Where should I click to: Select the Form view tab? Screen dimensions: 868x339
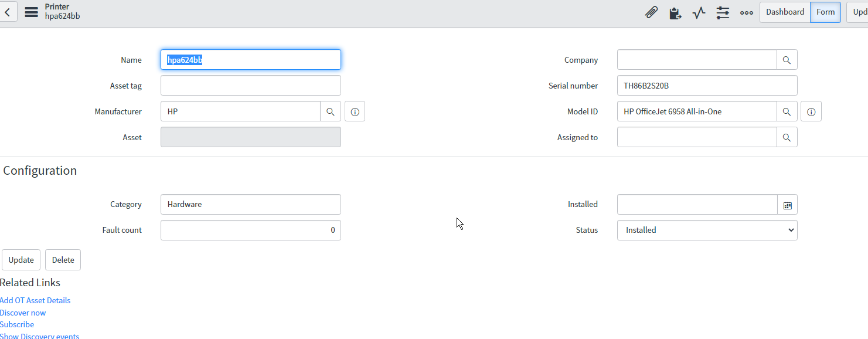825,12
